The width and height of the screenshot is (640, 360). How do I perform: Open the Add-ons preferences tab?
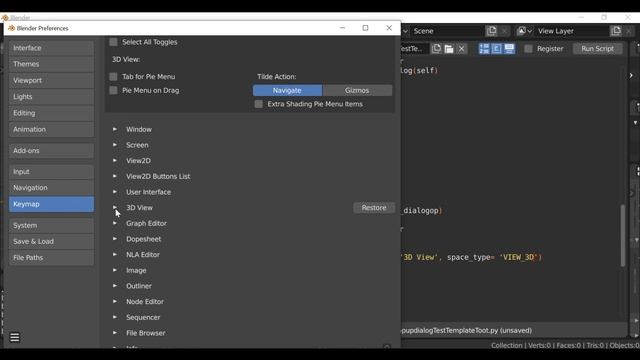51,151
